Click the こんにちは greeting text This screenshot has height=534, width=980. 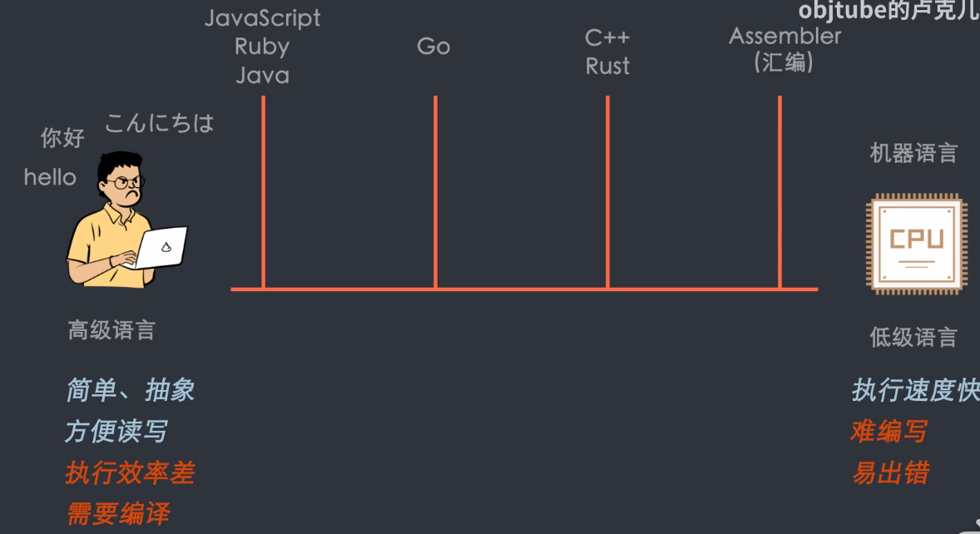159,123
